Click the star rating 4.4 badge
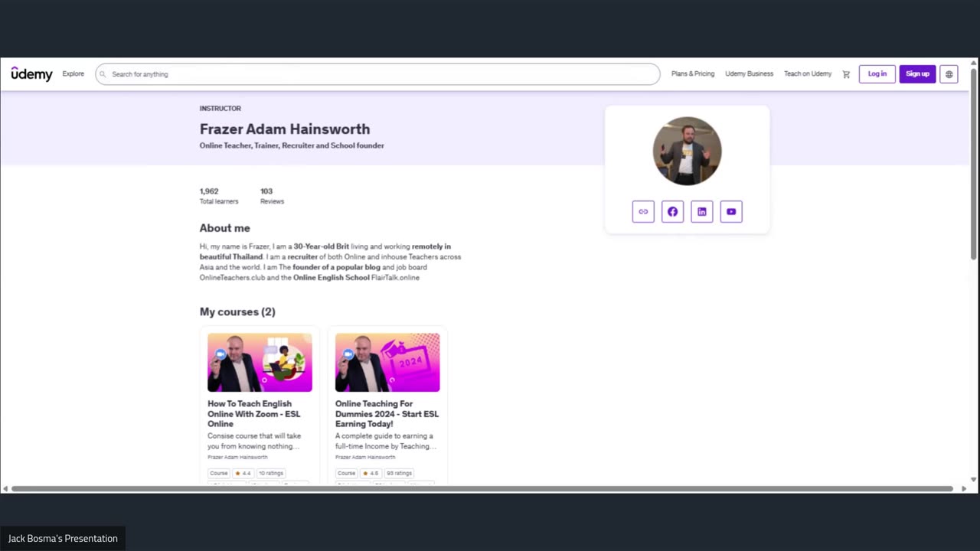The image size is (980, 551). [x=242, y=473]
